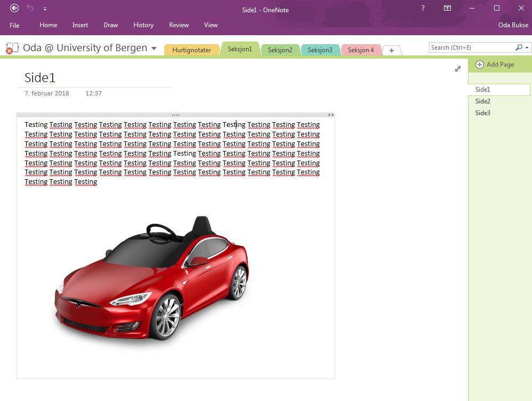This screenshot has width=532, height=401.
Task: Switch to the Home ribbon tab
Action: click(48, 25)
